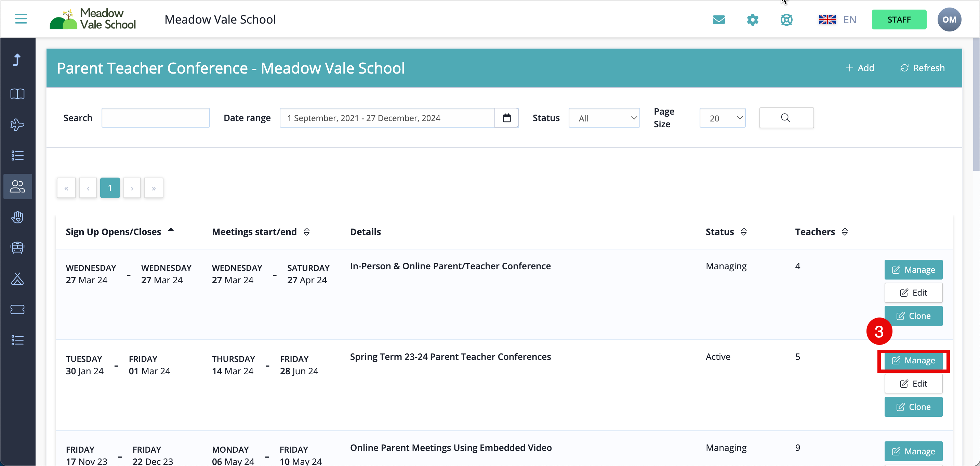Open settings gear icon

(x=752, y=20)
